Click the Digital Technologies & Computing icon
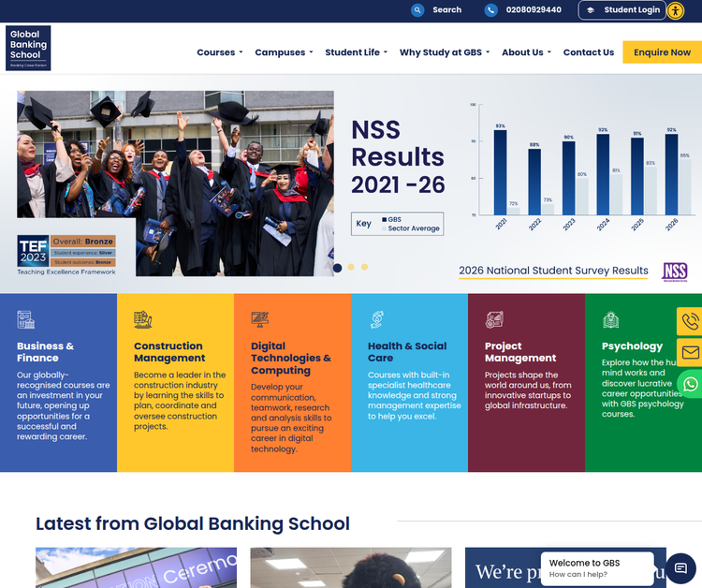 point(259,319)
